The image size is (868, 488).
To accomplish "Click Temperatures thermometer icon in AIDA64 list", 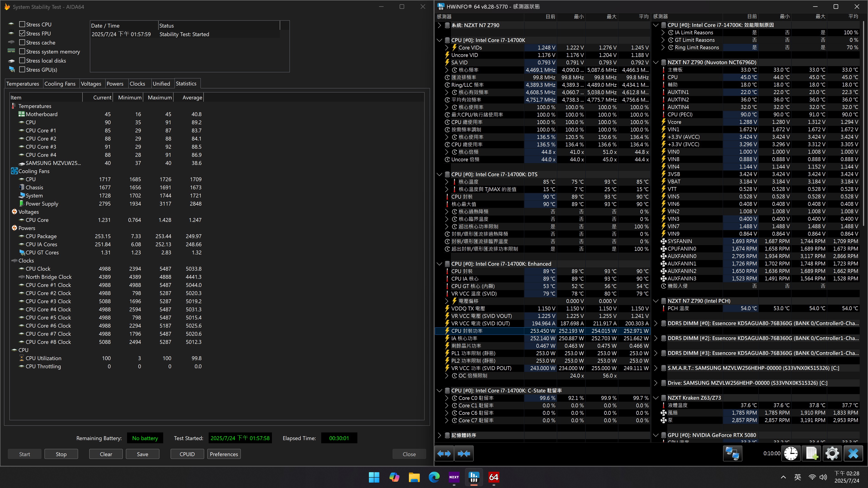I will click(x=14, y=106).
